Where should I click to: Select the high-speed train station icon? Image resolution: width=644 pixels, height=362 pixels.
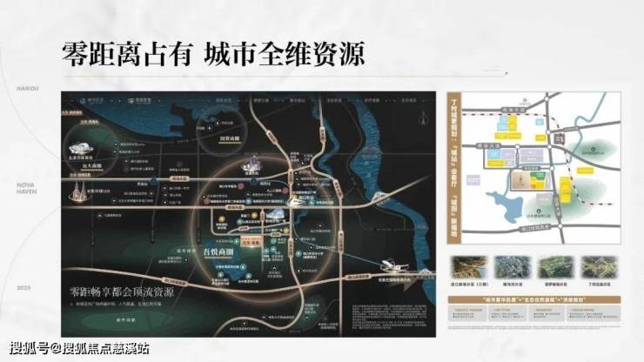[x=295, y=201]
